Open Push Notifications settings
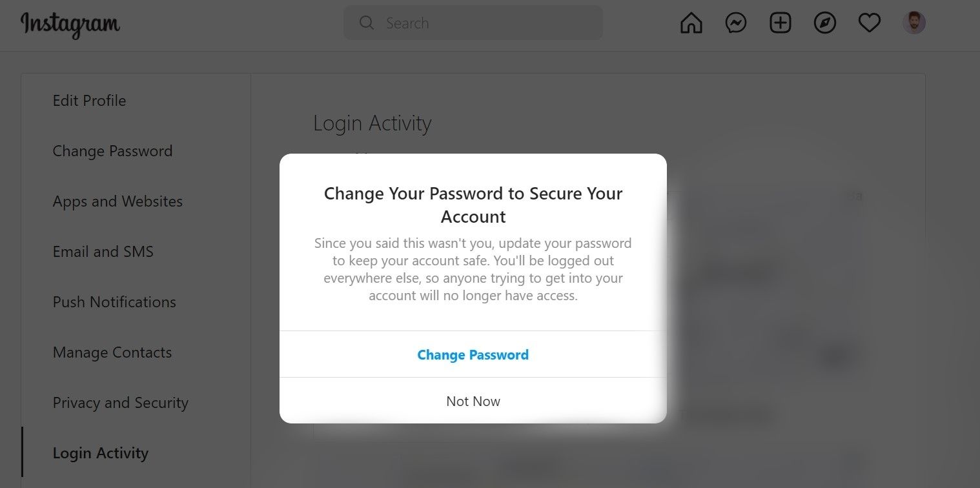This screenshot has width=980, height=488. 114,302
